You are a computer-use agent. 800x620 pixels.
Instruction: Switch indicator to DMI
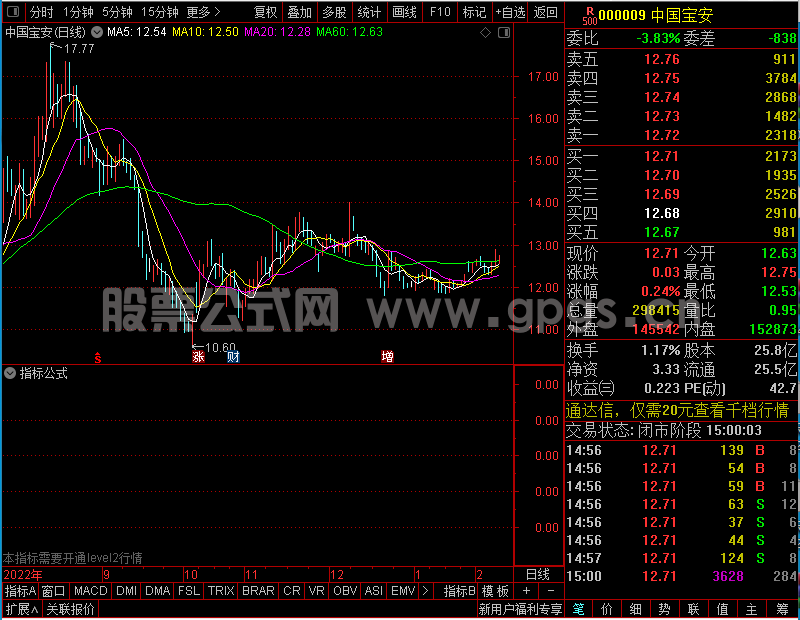[x=126, y=591]
